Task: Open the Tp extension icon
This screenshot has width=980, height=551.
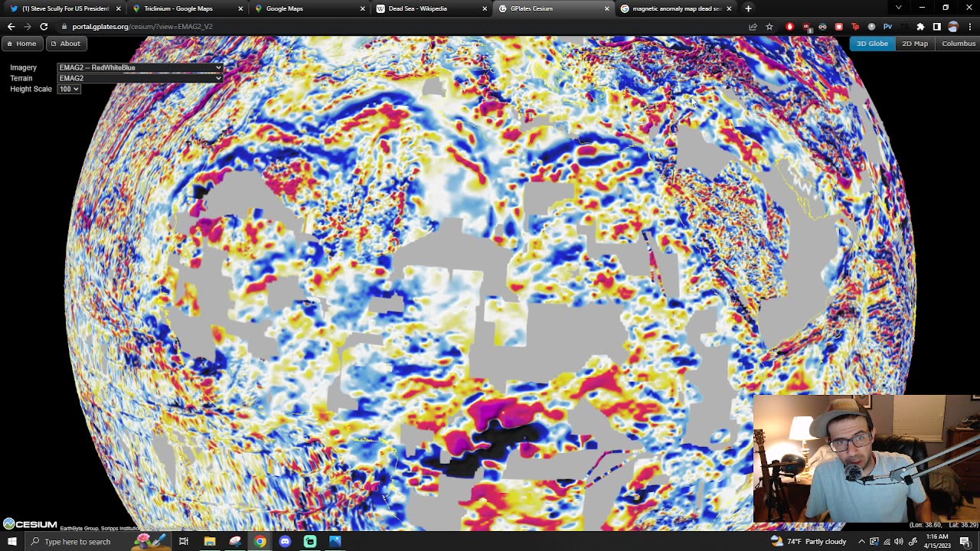Action: 855,27
